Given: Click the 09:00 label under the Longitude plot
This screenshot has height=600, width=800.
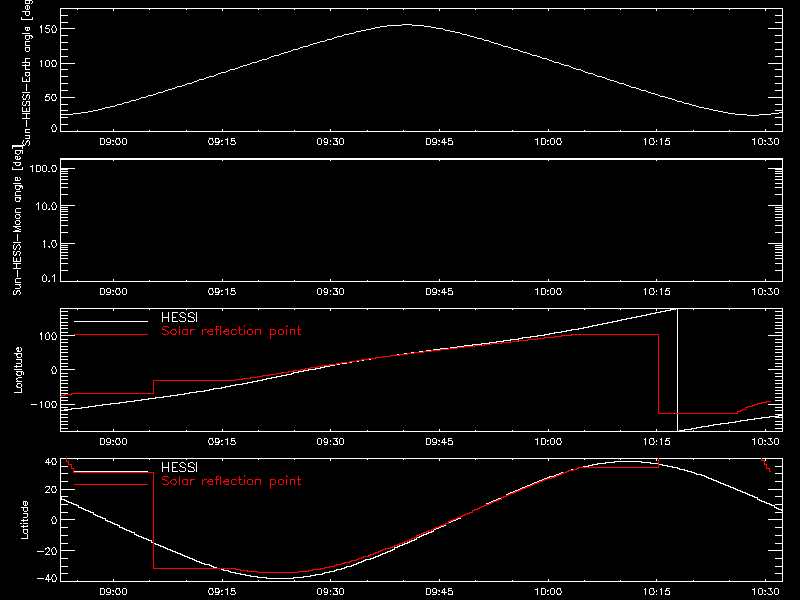Looking at the screenshot, I should pos(113,442).
